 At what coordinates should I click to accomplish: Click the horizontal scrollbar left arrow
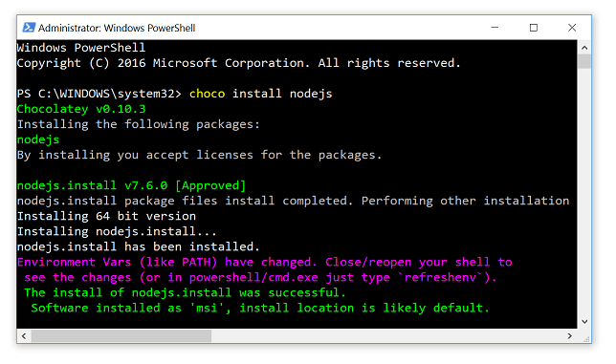click(x=24, y=335)
